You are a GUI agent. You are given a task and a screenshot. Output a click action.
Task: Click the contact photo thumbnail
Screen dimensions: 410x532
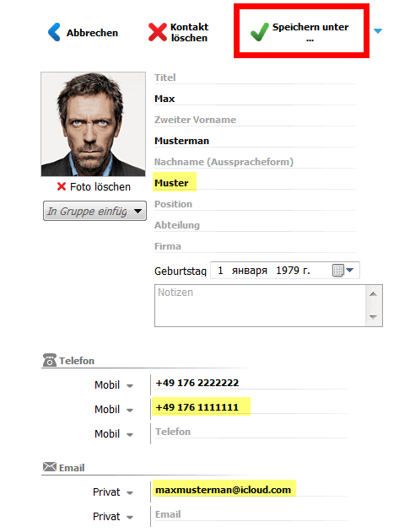coord(94,124)
